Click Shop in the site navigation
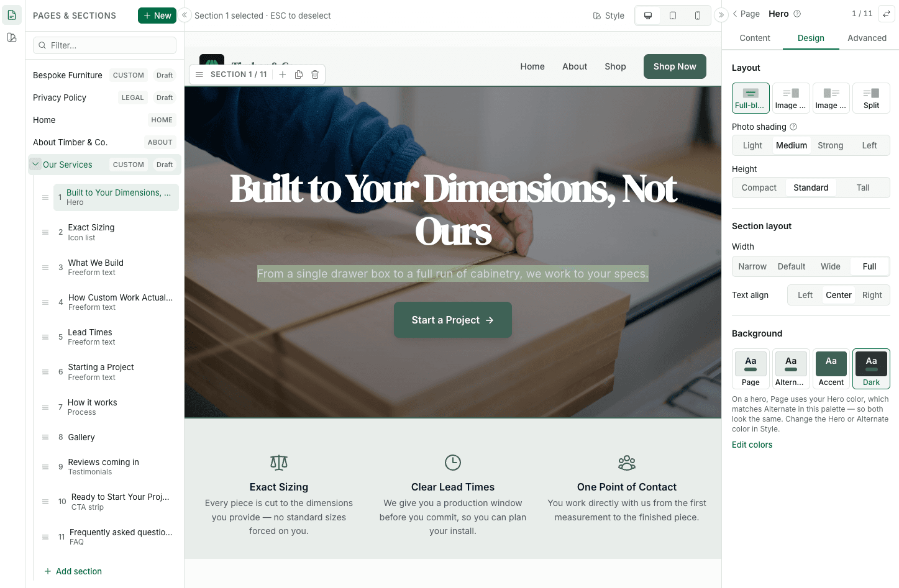 615,66
